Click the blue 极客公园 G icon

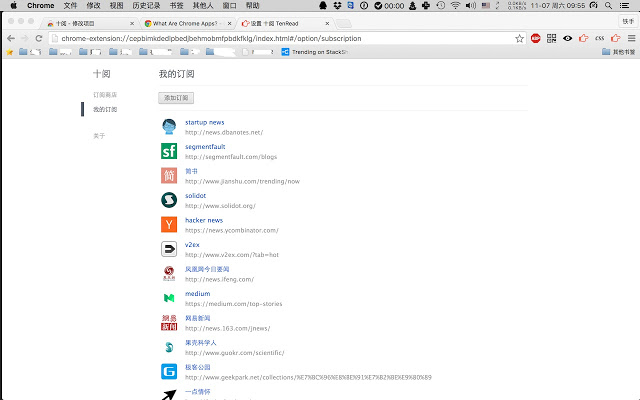pyautogui.click(x=169, y=371)
